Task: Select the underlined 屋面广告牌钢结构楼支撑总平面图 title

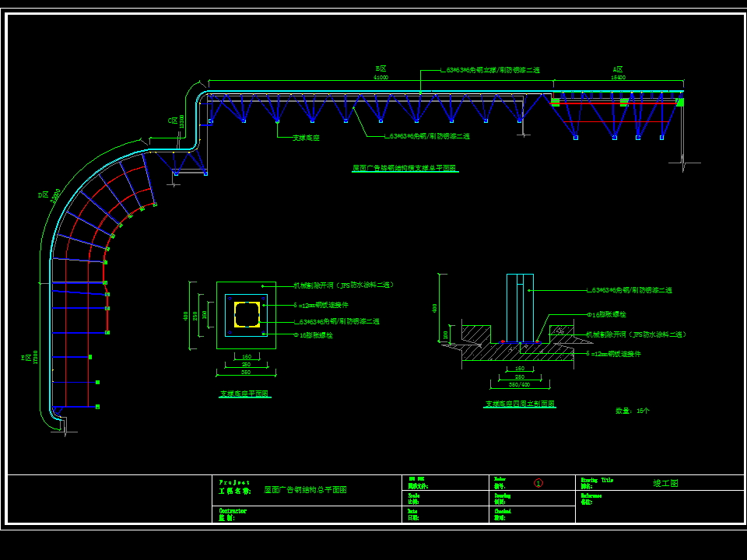Action: [x=405, y=168]
